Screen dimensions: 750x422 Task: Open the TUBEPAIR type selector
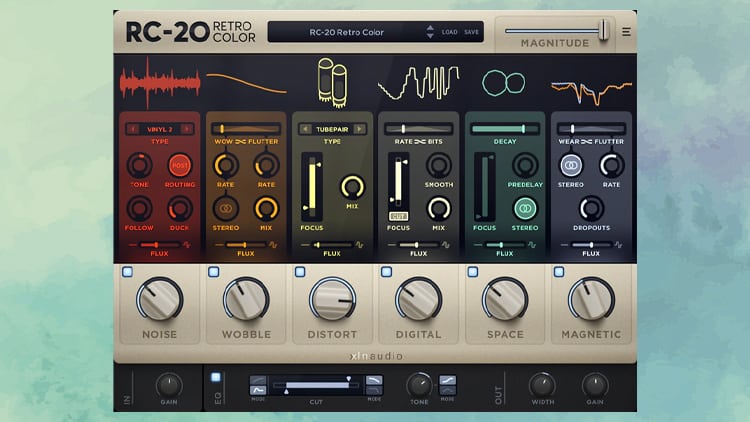coord(332,129)
